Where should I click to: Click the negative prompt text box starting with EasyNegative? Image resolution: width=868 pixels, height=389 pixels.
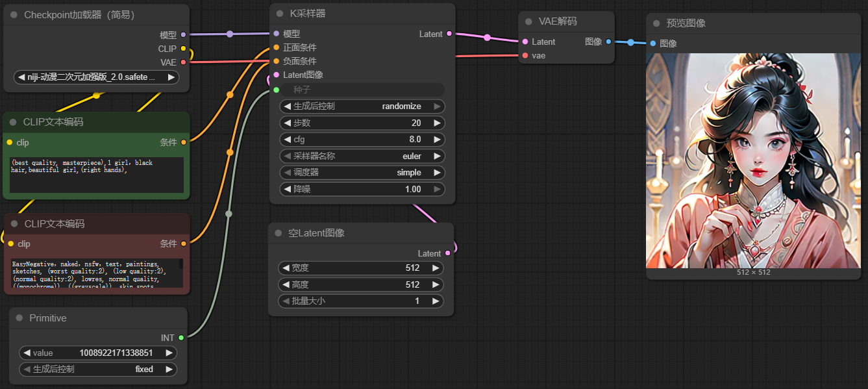(x=95, y=273)
